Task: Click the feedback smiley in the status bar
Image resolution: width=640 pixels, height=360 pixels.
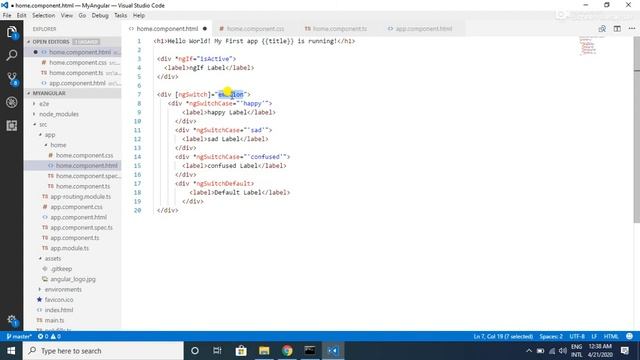Action: [629, 336]
